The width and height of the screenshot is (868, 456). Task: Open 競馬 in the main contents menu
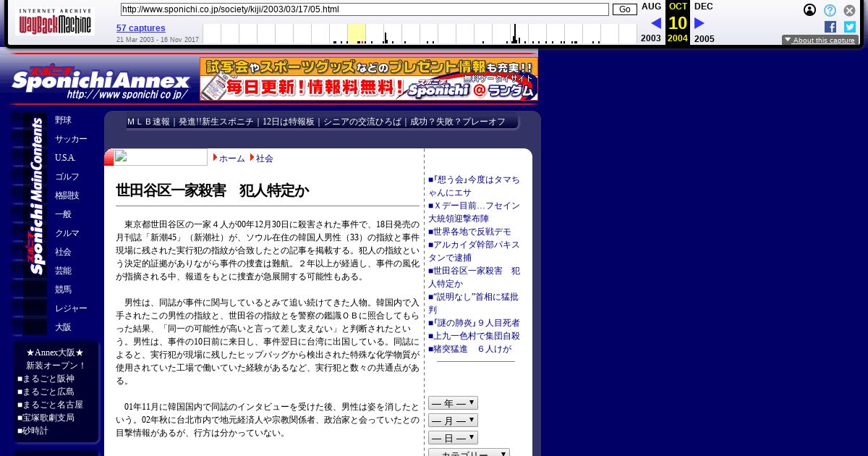pyautogui.click(x=63, y=290)
